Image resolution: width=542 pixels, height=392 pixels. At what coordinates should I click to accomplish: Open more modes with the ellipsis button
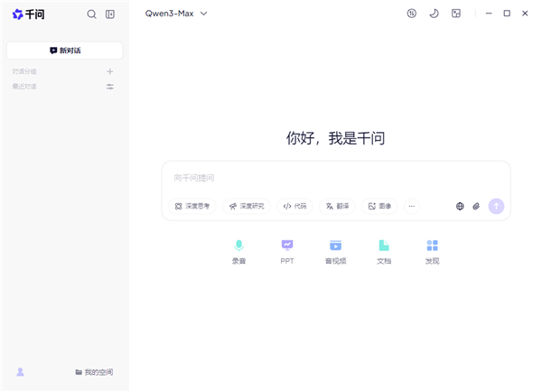pos(411,206)
